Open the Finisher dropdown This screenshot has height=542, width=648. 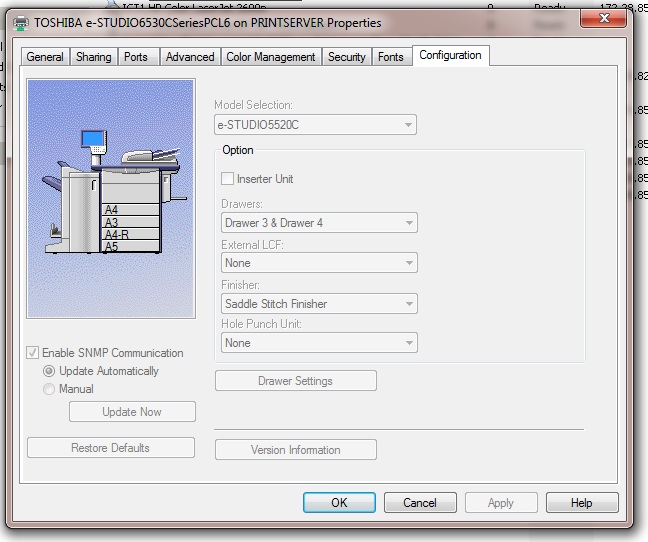click(x=319, y=304)
